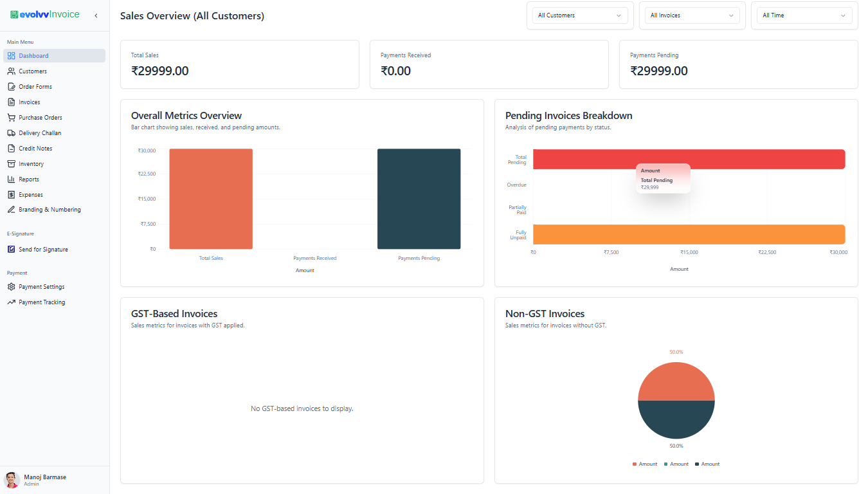Open the Order Forms menu label
This screenshot has height=494, width=868.
(x=35, y=87)
